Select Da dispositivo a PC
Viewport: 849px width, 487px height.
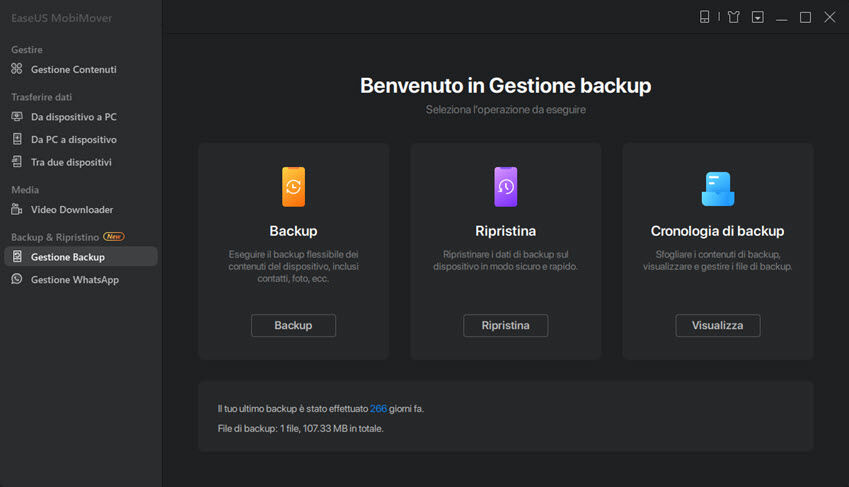[x=73, y=117]
